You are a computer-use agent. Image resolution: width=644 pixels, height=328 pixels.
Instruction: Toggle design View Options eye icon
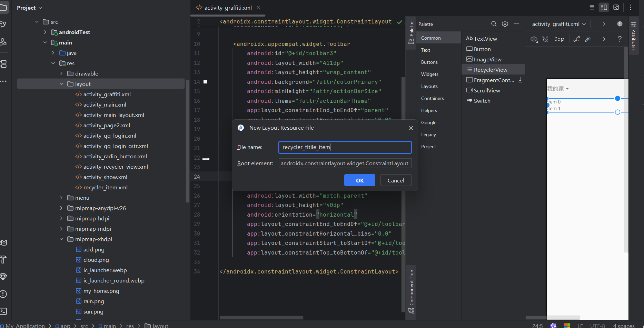[x=534, y=39]
